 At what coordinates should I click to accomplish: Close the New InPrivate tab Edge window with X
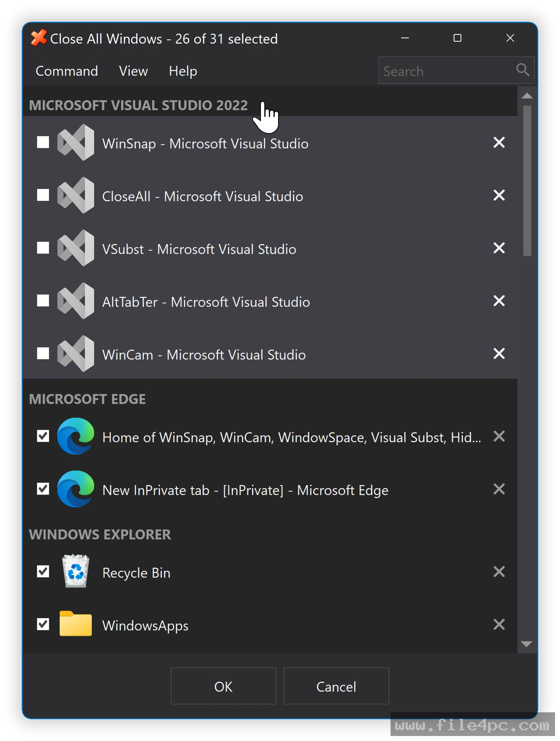[499, 489]
